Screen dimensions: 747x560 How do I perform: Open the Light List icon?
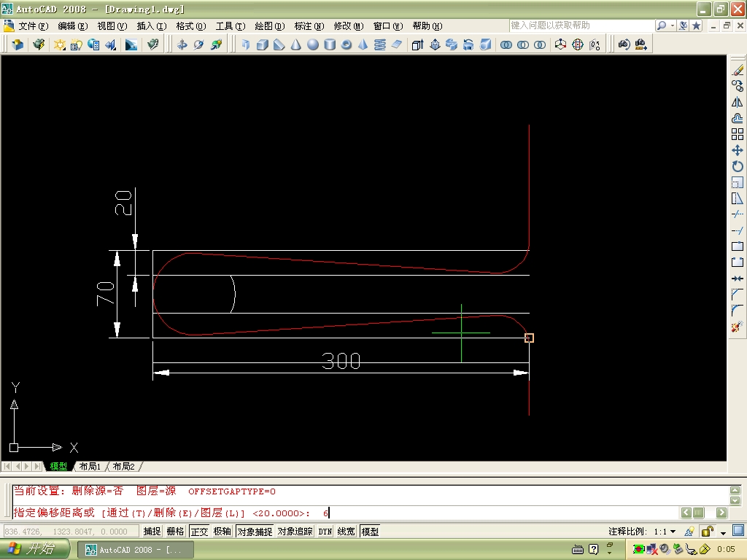click(x=76, y=44)
